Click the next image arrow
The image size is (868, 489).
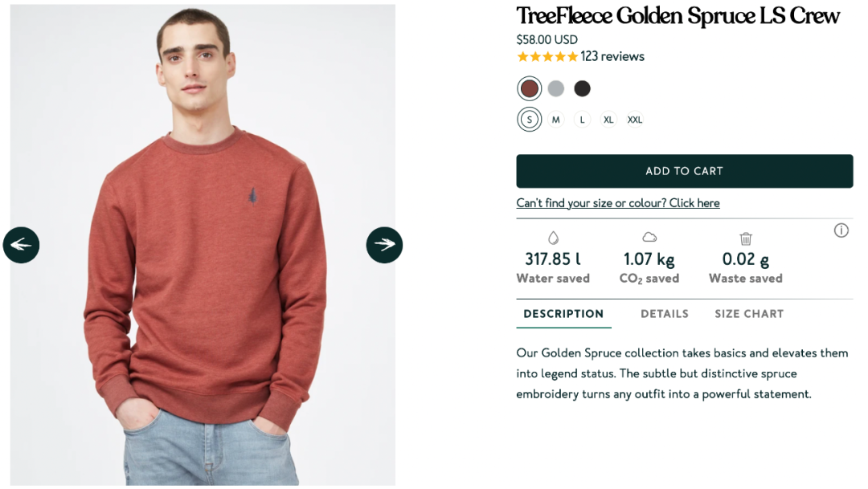384,245
